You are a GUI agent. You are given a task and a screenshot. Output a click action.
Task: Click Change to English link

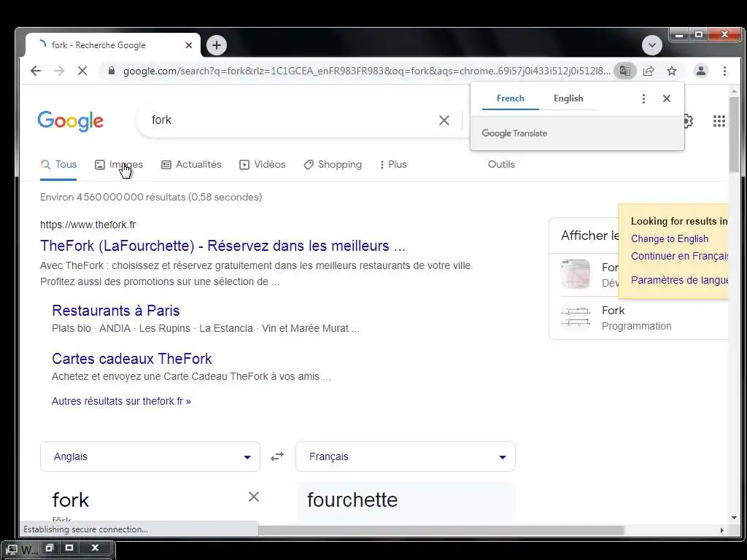670,239
